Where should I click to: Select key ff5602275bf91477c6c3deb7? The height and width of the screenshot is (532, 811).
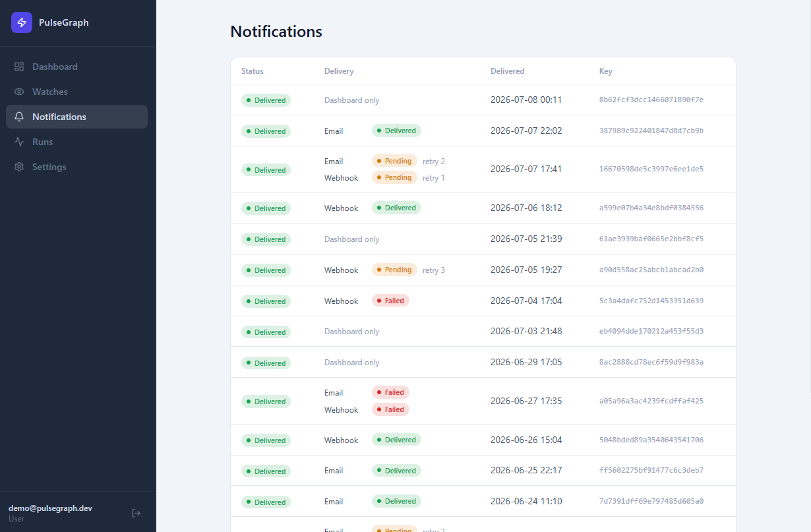[651, 471]
